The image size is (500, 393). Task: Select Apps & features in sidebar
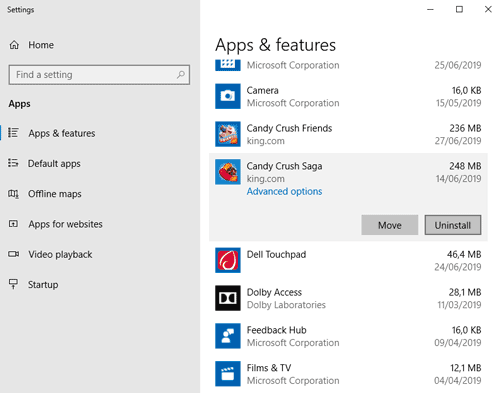[x=62, y=133]
